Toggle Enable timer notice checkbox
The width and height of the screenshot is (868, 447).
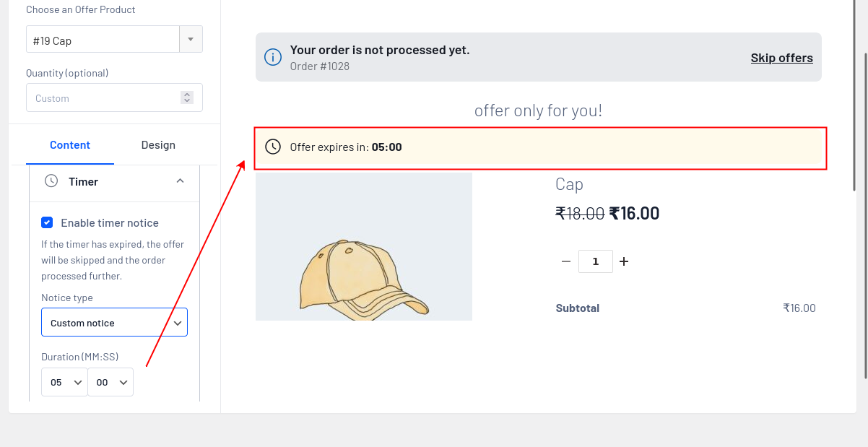click(47, 222)
